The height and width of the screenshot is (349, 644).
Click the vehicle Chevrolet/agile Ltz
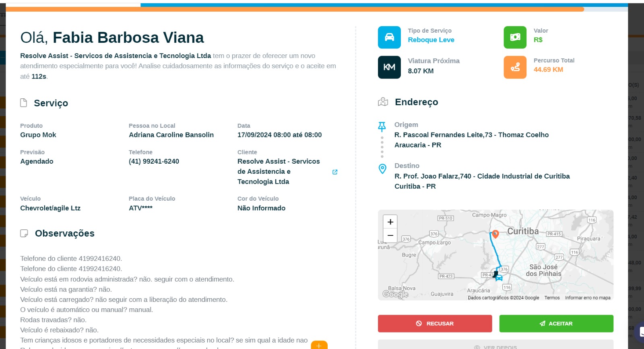(50, 208)
